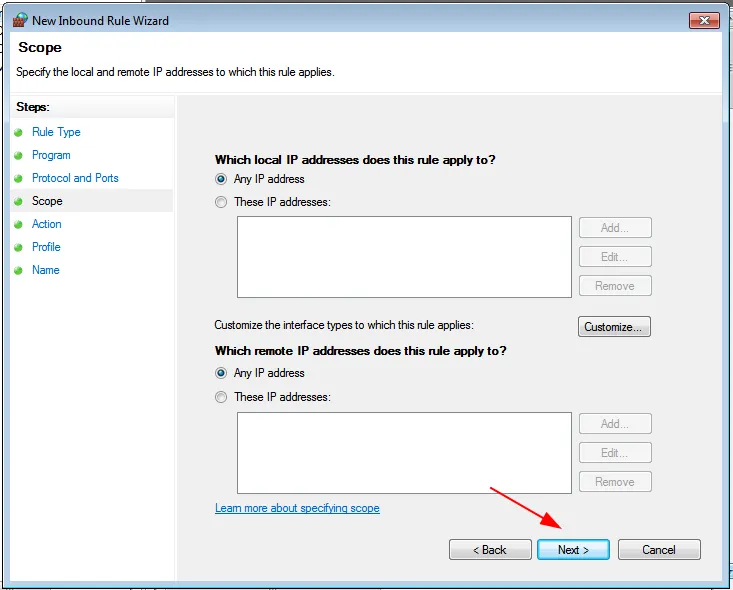Click Remove for remote IP addresses
Image resolution: width=733 pixels, height=590 pixels.
(615, 482)
